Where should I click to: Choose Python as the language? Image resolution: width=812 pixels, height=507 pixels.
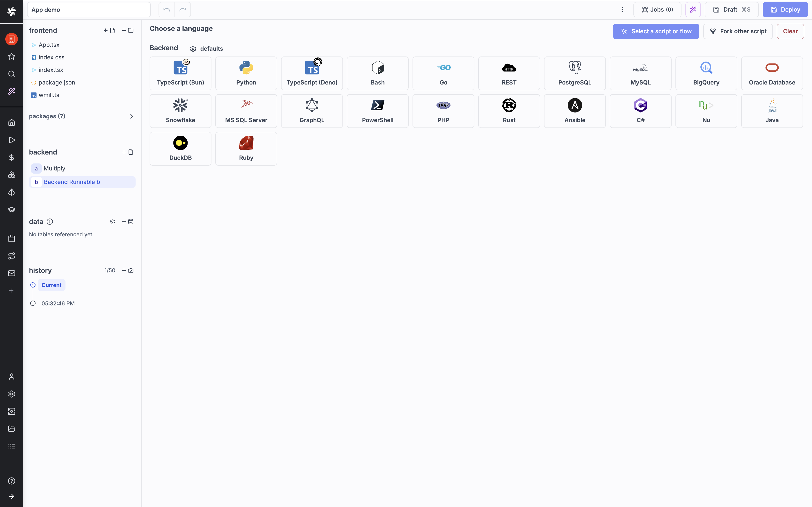tap(246, 73)
